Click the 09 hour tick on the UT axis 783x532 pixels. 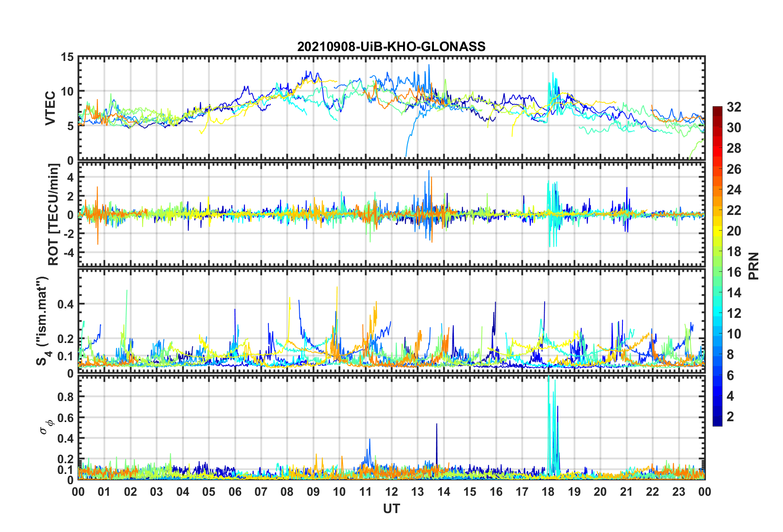pyautogui.click(x=313, y=492)
